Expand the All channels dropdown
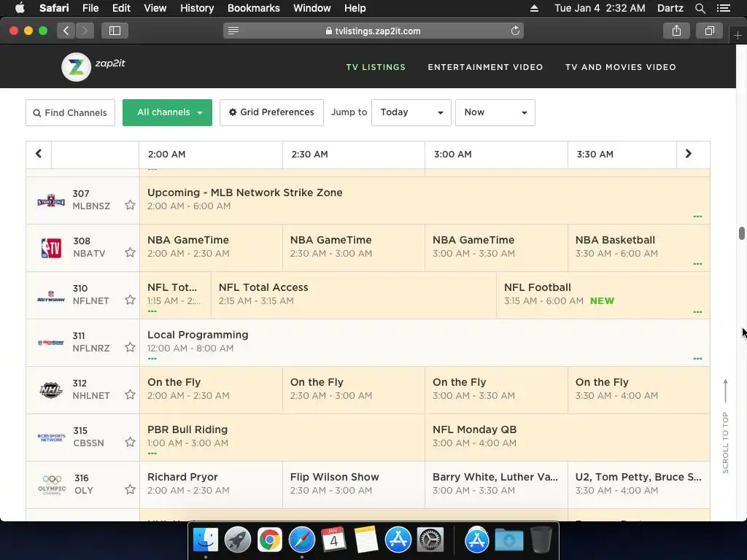Screen dimensions: 747x560 coord(167,112)
